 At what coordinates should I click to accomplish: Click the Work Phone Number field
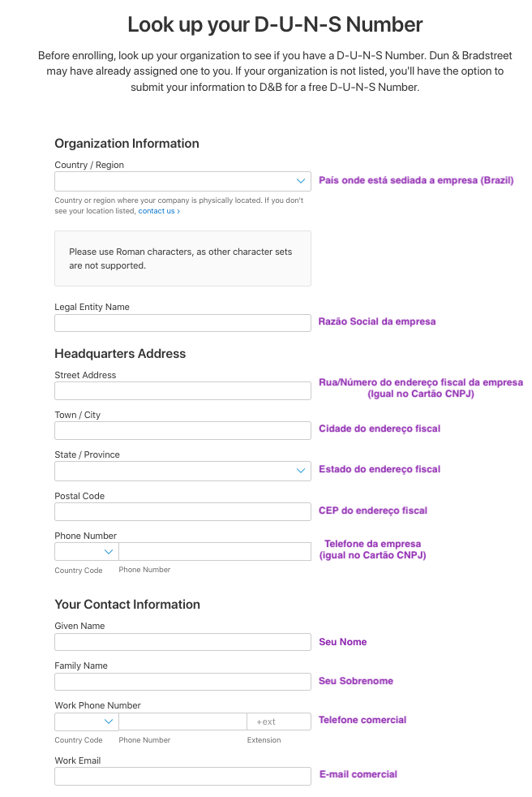182,722
